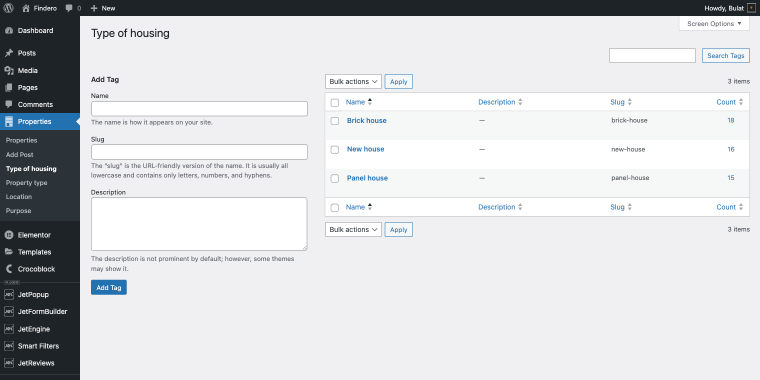
Task: Click the Pages icon in sidebar
Action: tap(9, 88)
